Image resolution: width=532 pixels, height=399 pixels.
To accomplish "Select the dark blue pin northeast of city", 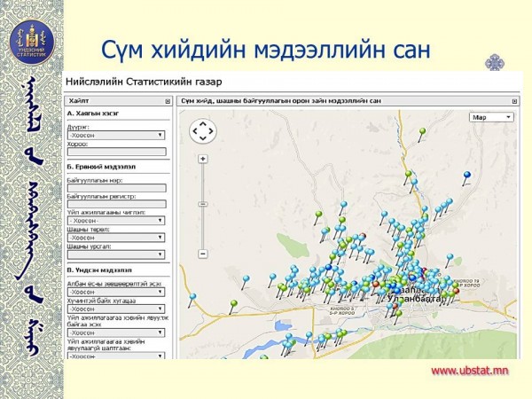I will 466,175.
